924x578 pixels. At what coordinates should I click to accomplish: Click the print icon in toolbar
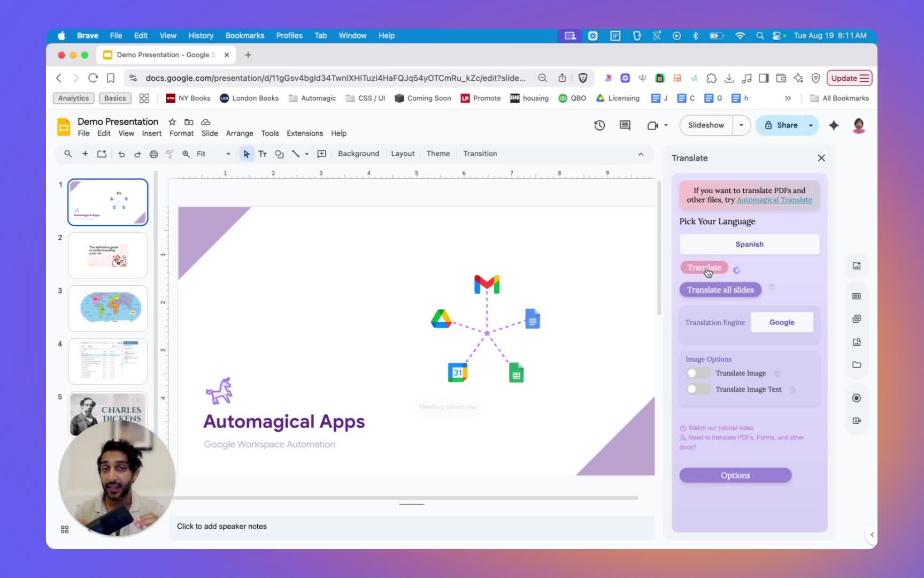[153, 154]
